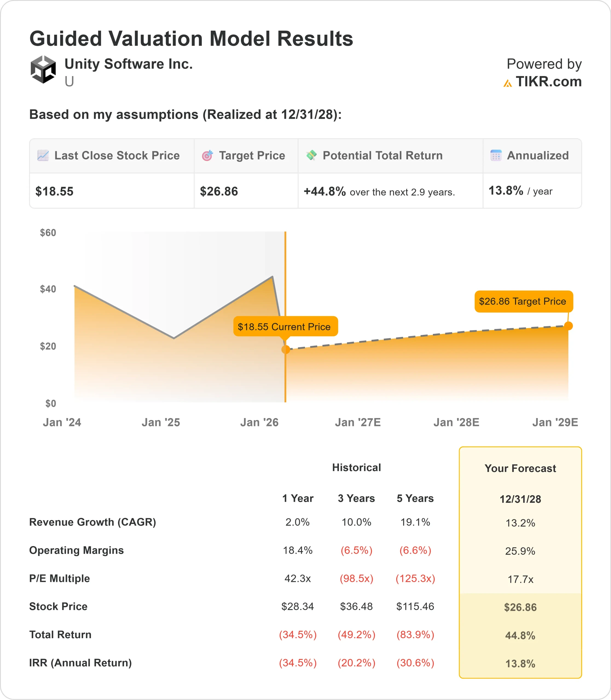Image resolution: width=611 pixels, height=700 pixels.
Task: Click the bullseye icon beside Target Price
Action: click(207, 155)
